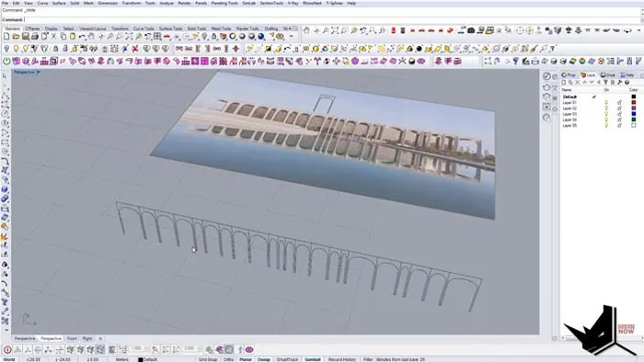Image resolution: width=644 pixels, height=362 pixels.
Task: Click the blue render sphere icon
Action: pos(261,37)
